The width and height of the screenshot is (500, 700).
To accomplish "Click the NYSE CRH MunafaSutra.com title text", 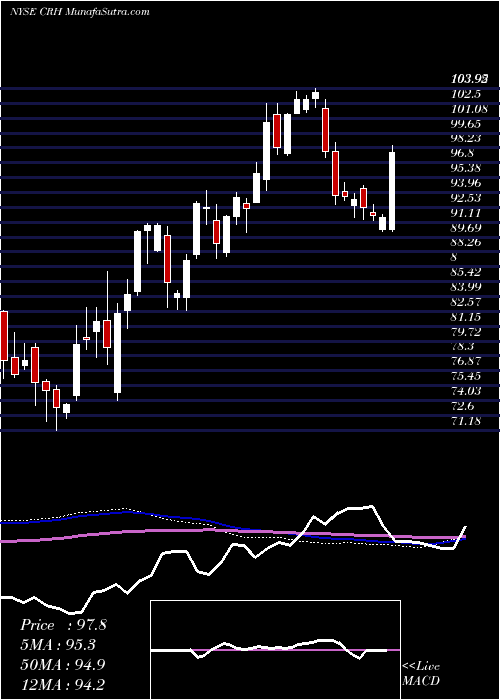I will [x=79, y=12].
